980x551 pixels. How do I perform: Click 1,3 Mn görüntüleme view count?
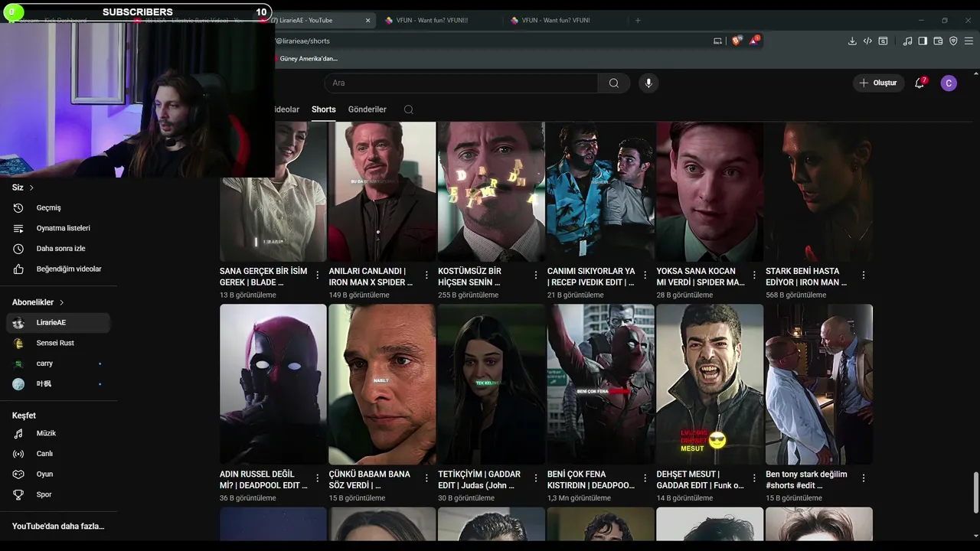click(579, 498)
